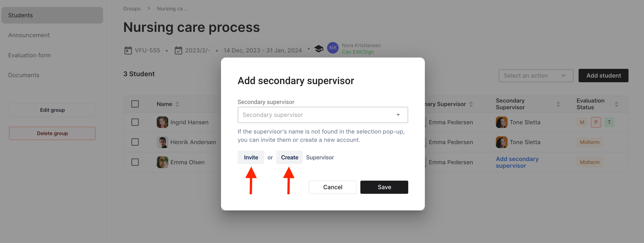Expand the Select an action dropdown

[x=536, y=76]
